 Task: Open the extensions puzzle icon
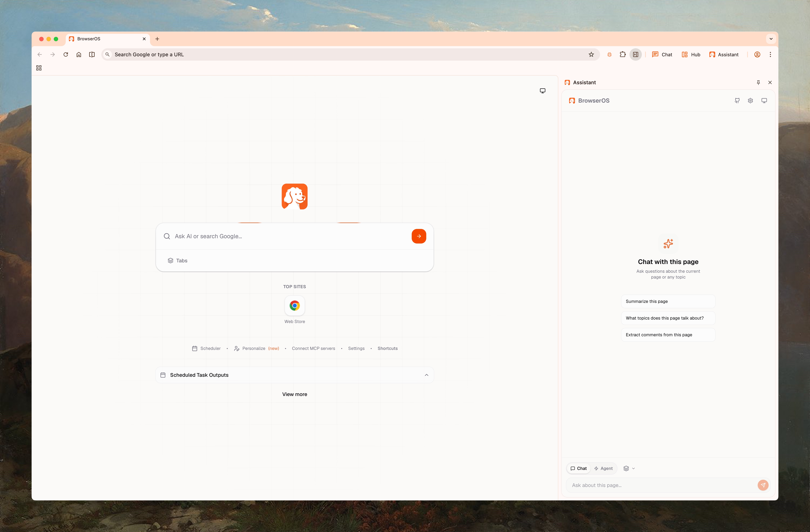pyautogui.click(x=622, y=54)
